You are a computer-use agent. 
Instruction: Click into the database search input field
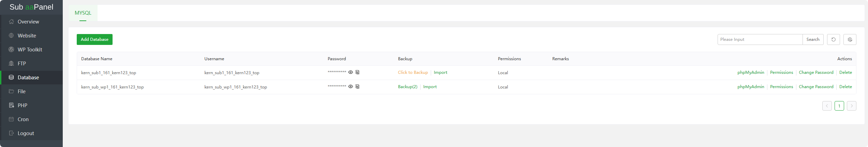760,39
